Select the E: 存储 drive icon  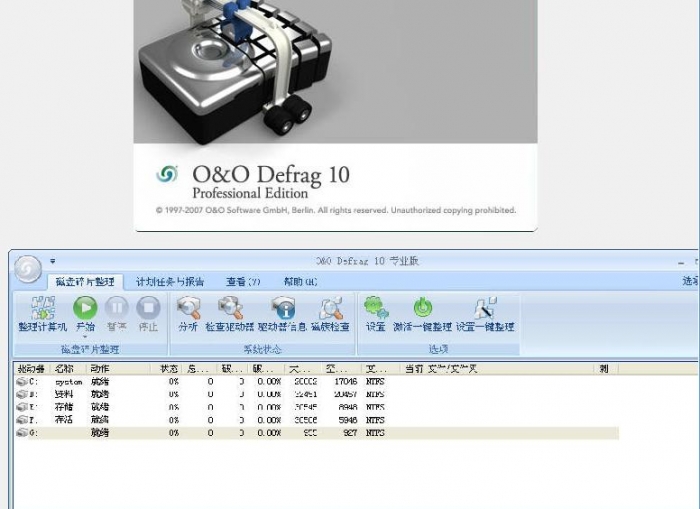point(22,407)
